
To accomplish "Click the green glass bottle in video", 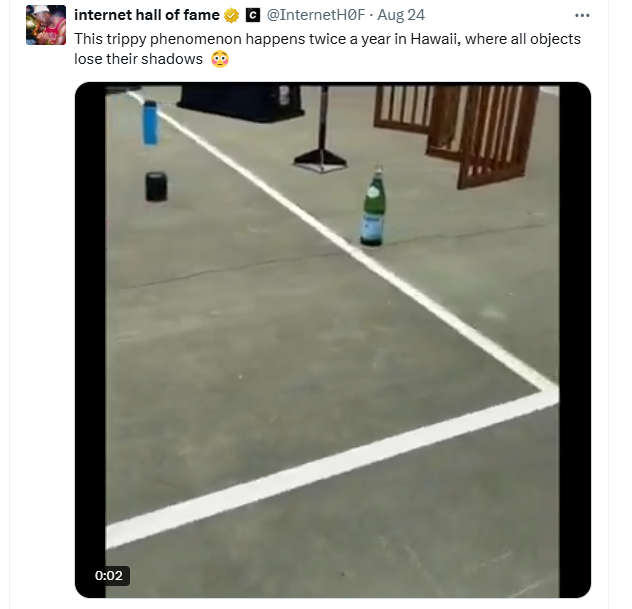I will point(373,206).
